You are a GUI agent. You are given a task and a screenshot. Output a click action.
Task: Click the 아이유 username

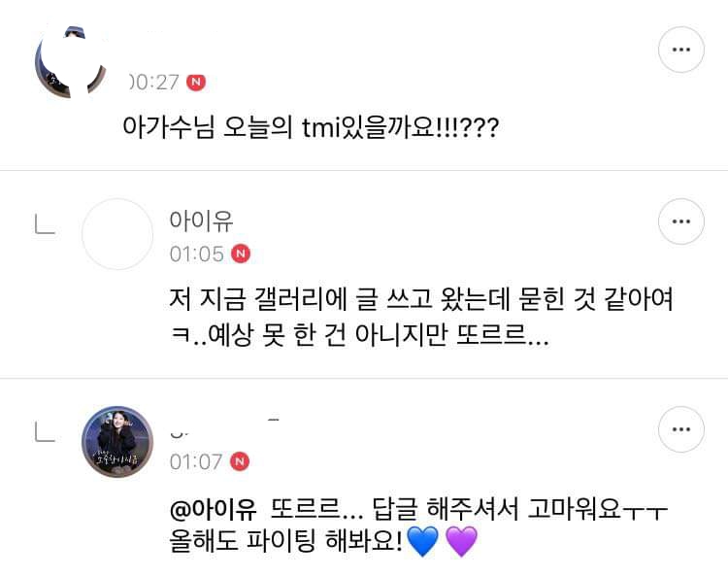coord(202,220)
